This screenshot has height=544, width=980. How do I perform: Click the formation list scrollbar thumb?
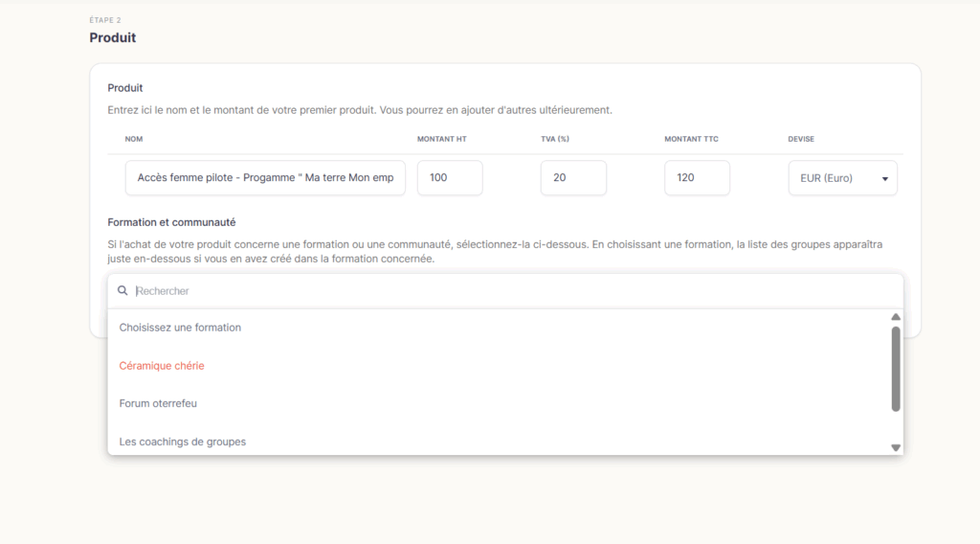coord(896,369)
